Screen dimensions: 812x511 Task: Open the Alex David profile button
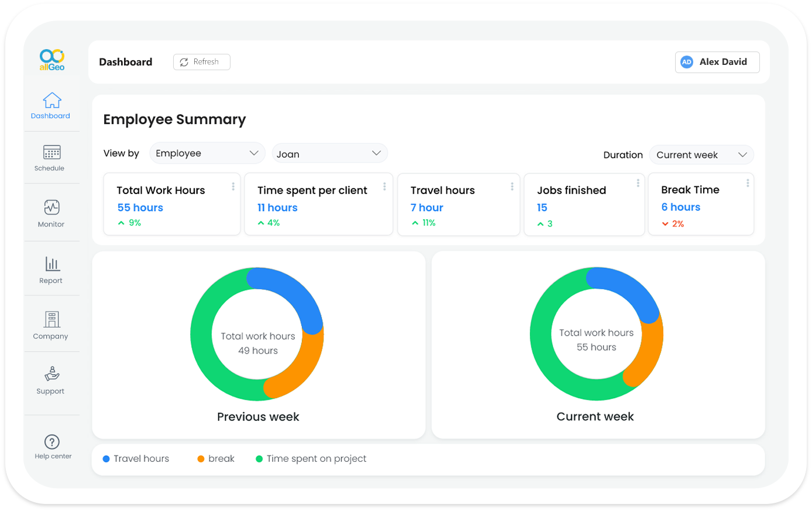tap(717, 62)
